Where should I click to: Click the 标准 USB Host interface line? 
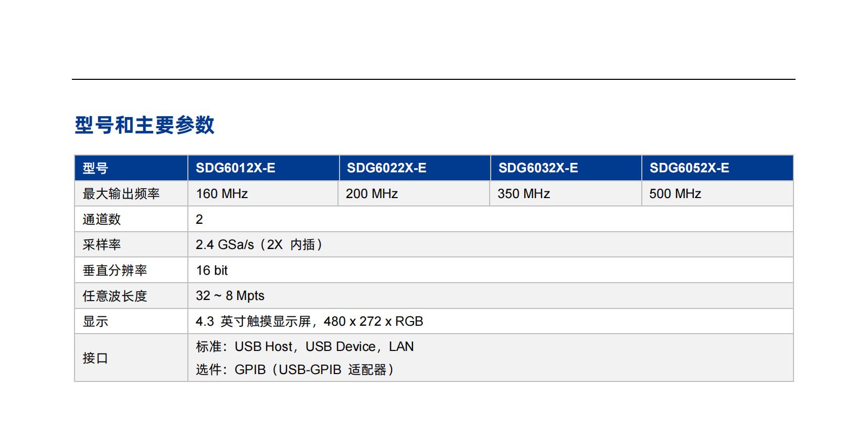(304, 347)
